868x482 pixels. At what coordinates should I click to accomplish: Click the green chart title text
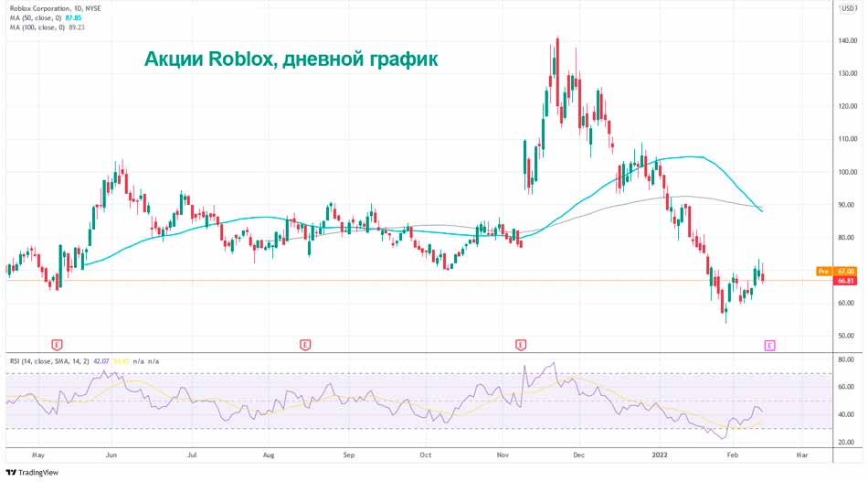click(291, 59)
